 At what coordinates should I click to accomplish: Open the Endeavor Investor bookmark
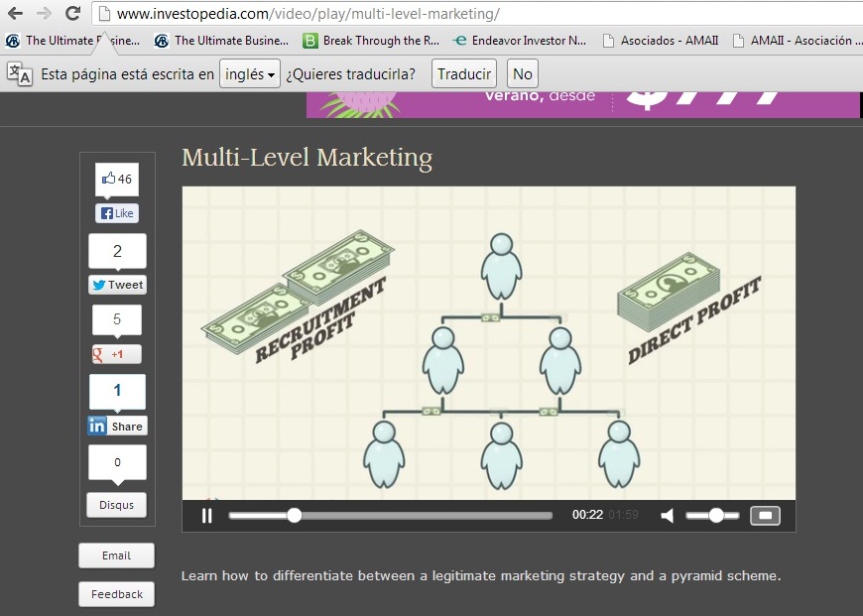(519, 41)
